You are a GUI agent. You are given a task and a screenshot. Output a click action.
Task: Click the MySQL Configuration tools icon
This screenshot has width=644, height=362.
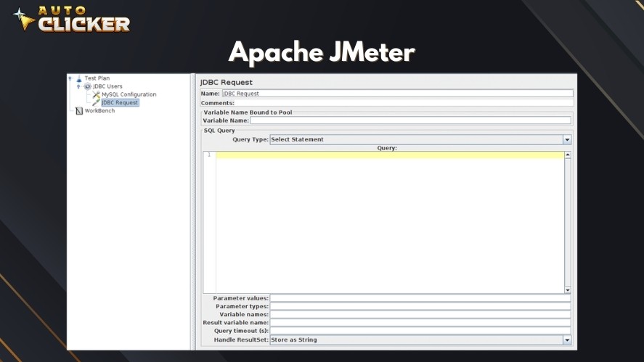[96, 94]
